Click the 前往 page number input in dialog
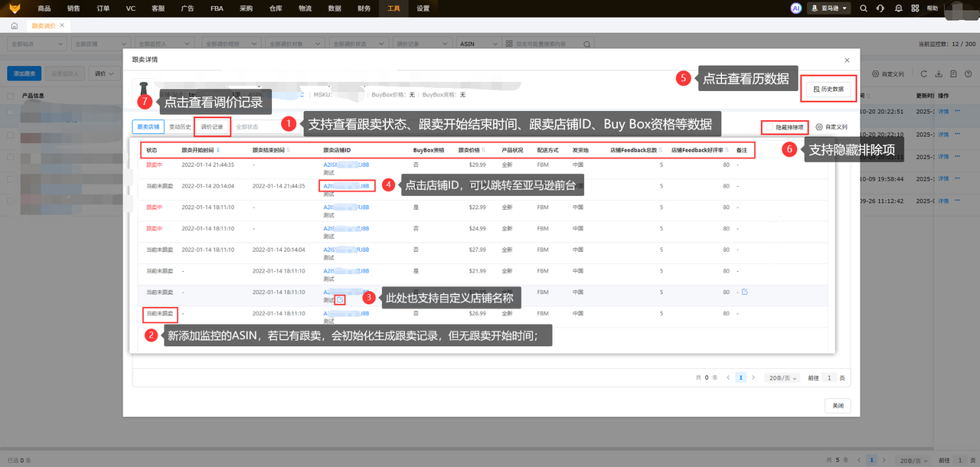The image size is (980, 467). pyautogui.click(x=829, y=377)
